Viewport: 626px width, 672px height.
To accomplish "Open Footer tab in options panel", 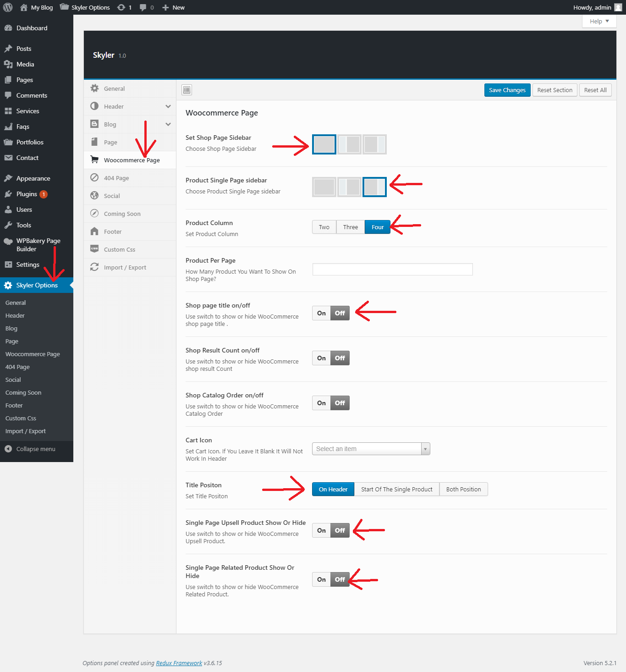I will click(x=130, y=231).
